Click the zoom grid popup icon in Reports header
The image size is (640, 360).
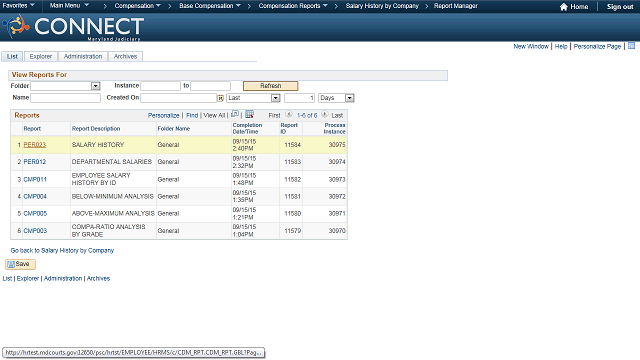235,114
